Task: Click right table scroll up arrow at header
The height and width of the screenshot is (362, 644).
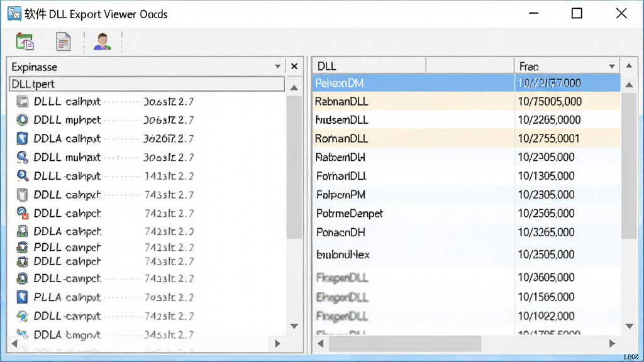Action: click(x=629, y=66)
